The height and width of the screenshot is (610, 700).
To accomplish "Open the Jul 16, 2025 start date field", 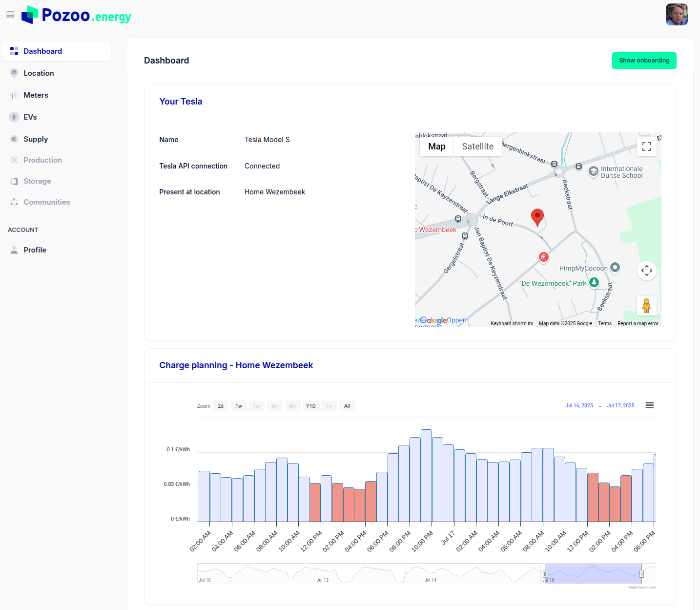I will tap(579, 405).
